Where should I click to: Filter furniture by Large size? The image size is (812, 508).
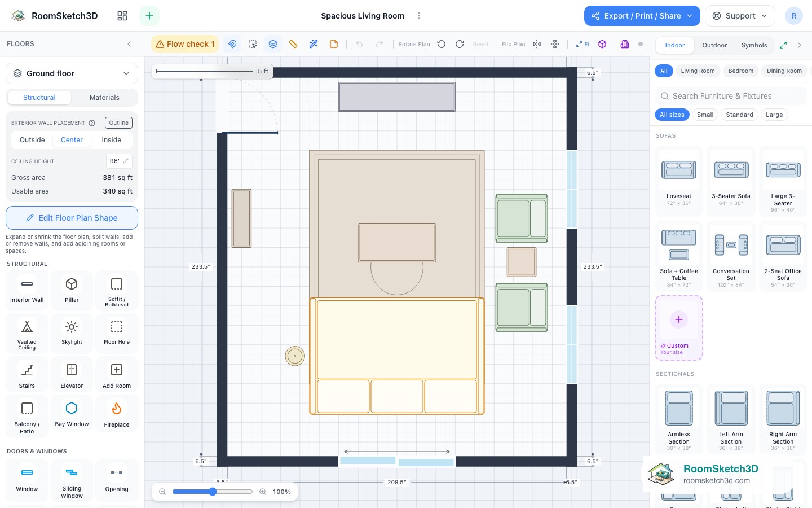click(x=774, y=115)
